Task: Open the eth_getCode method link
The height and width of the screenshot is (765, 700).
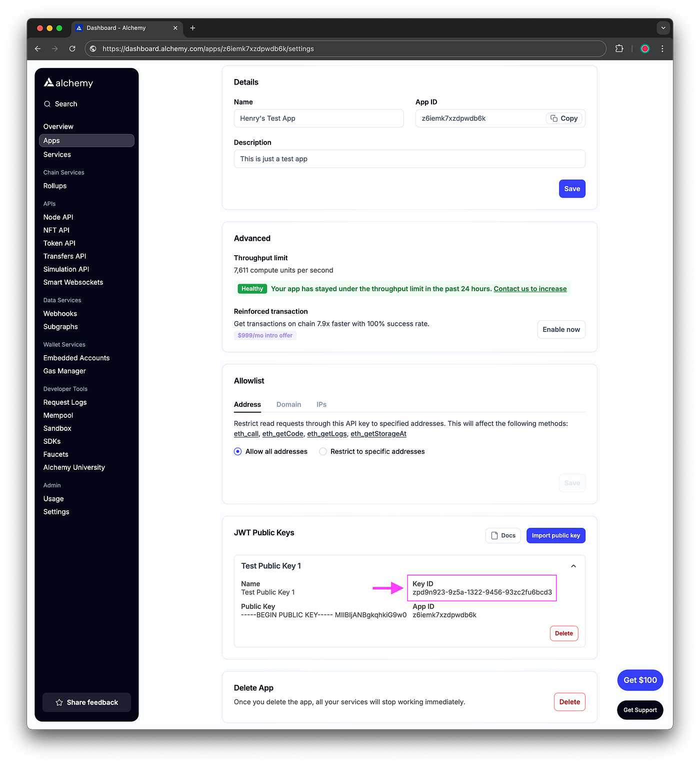Action: [x=283, y=434]
